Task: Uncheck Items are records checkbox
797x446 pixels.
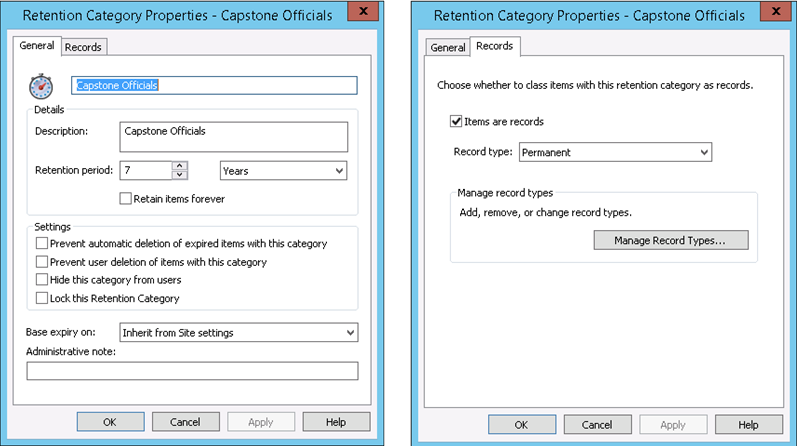Action: [x=456, y=121]
